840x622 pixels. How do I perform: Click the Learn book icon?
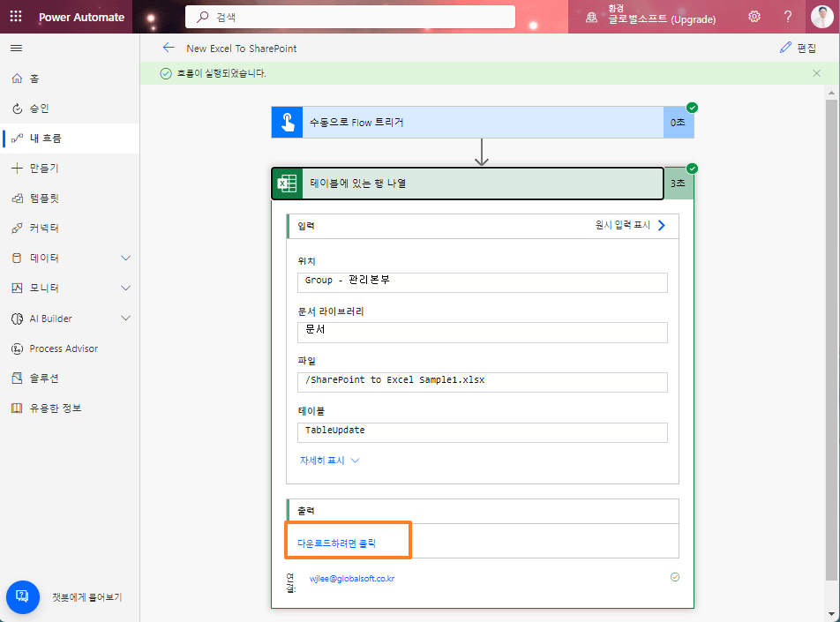pyautogui.click(x=17, y=408)
